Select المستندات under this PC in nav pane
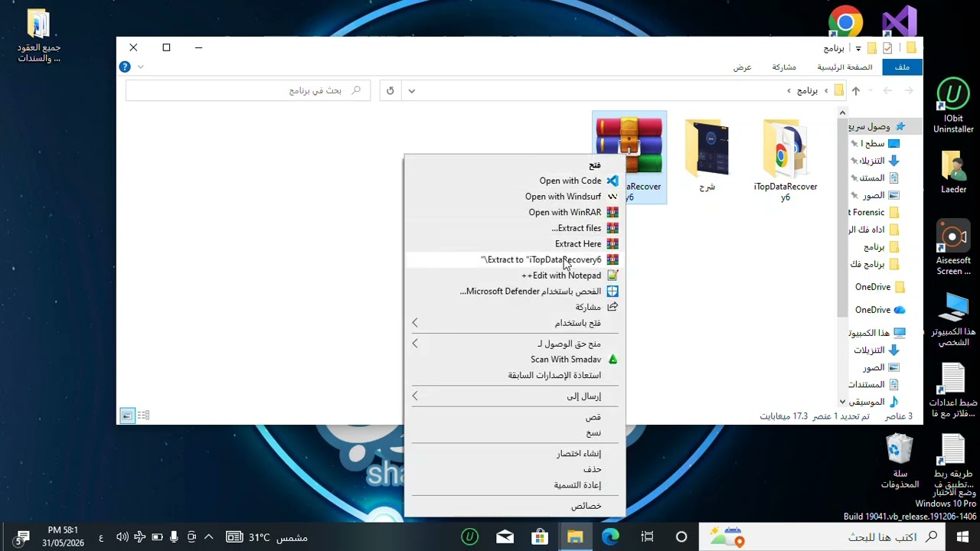 tap(874, 384)
